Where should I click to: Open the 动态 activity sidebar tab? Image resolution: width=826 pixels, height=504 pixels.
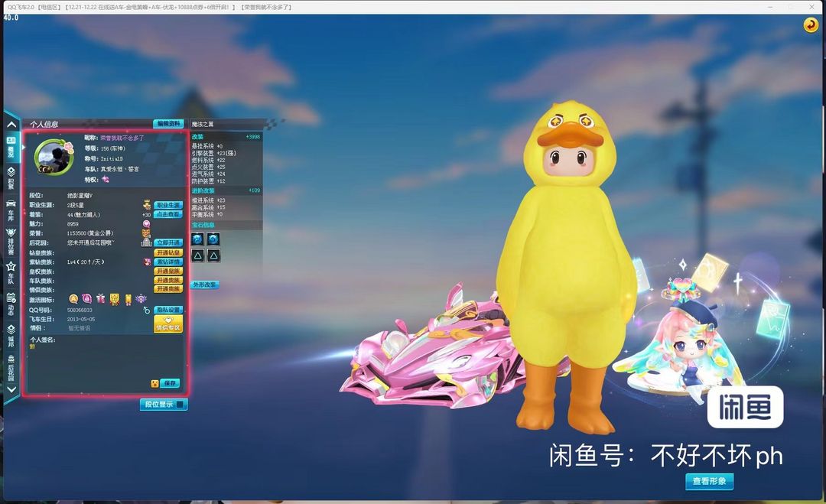(11, 304)
